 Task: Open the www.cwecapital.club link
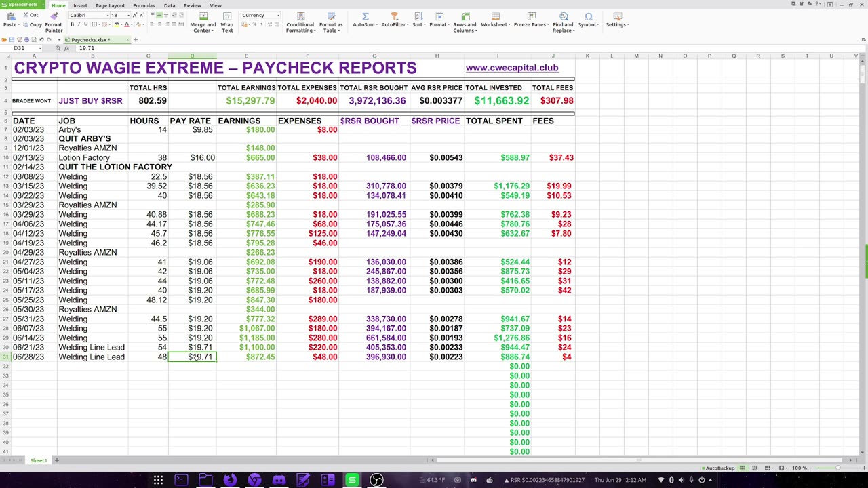[x=512, y=68]
